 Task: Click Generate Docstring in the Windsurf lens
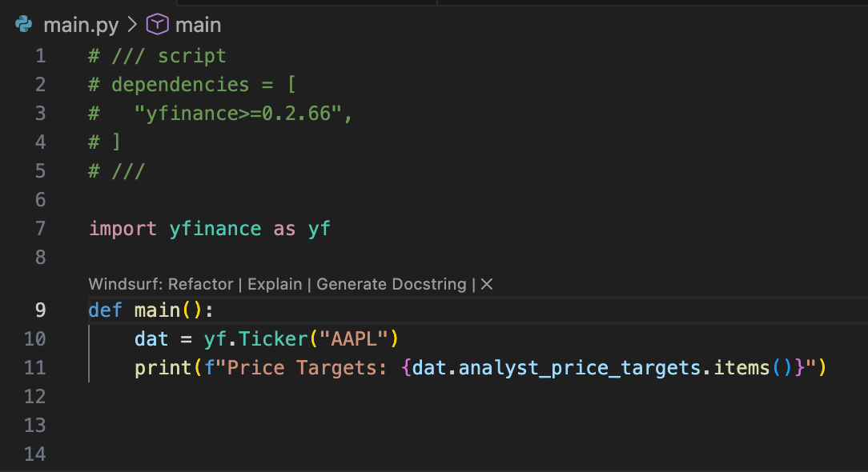pyautogui.click(x=391, y=284)
